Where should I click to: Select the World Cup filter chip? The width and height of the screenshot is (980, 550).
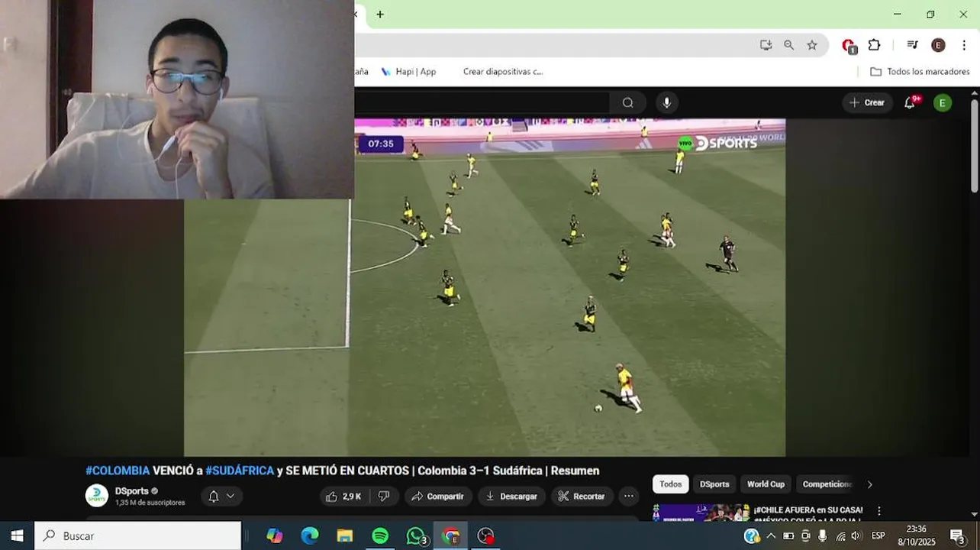[x=766, y=484]
